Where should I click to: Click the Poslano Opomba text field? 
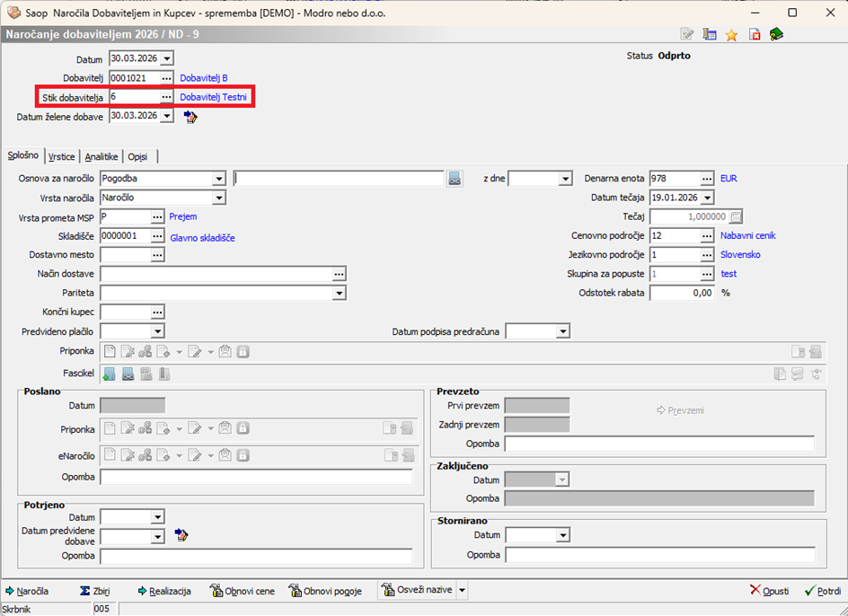click(256, 477)
